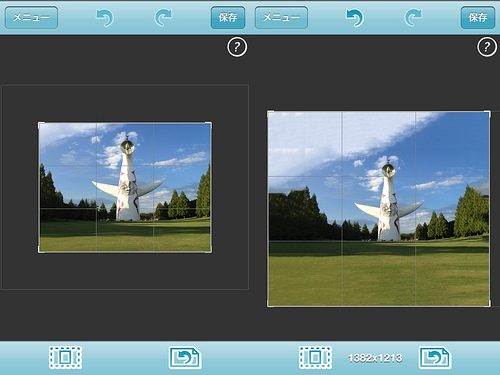Open the メニュー button in the left panel
500x375 pixels.
coord(31,17)
